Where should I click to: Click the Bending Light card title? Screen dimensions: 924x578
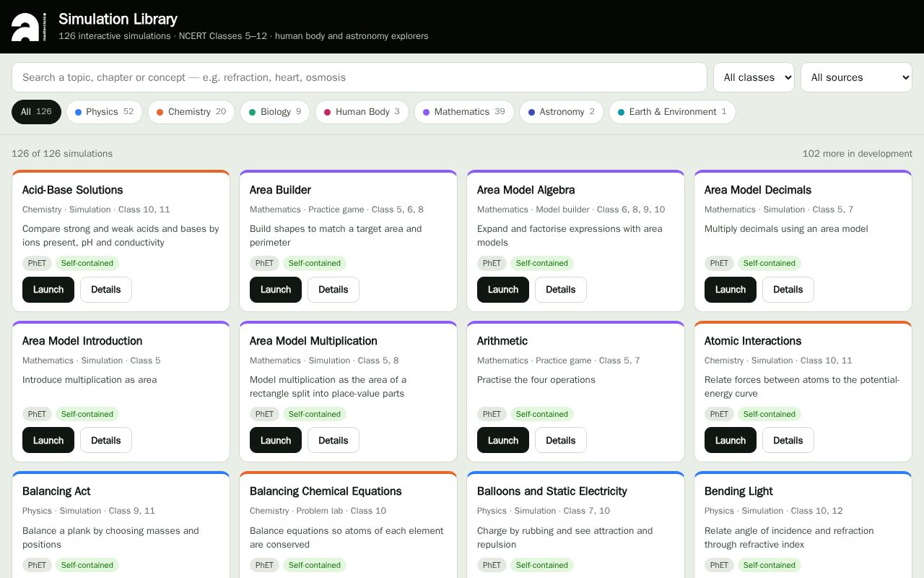[x=738, y=491]
